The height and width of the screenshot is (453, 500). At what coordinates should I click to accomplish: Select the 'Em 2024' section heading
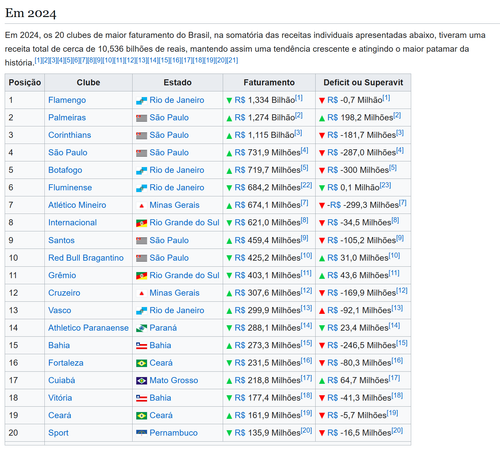click(31, 13)
